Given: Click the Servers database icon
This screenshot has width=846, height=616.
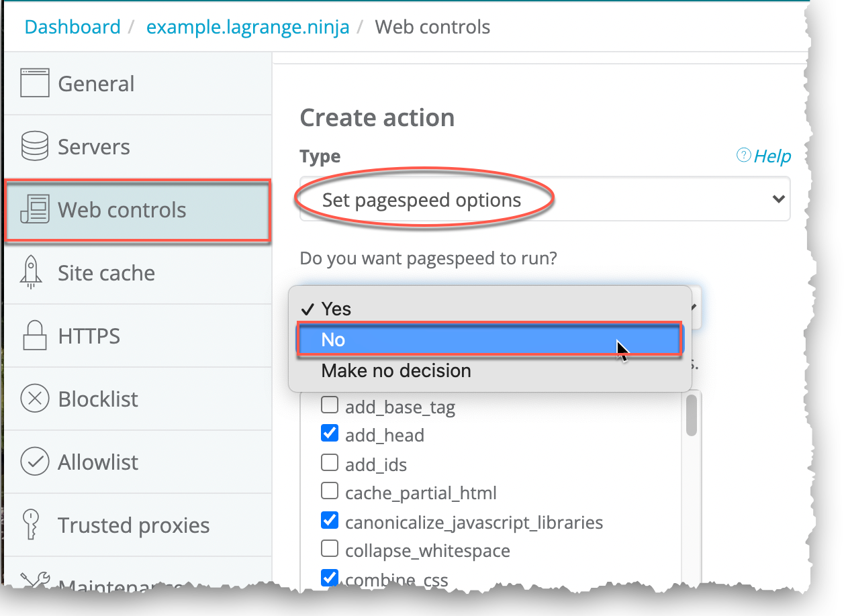Looking at the screenshot, I should tap(35, 147).
